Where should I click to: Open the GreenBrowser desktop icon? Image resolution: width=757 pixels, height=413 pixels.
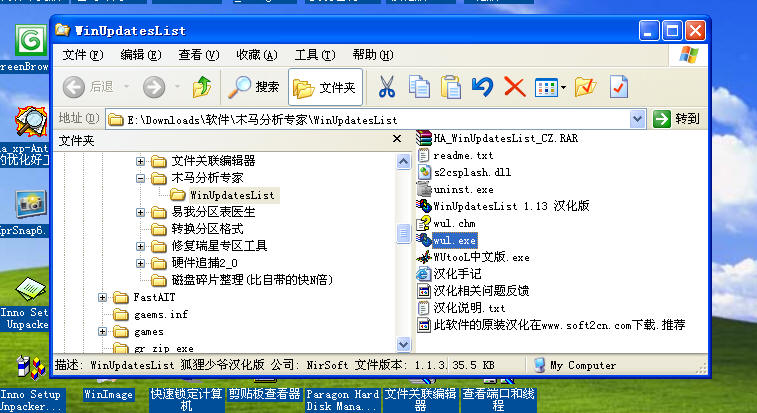[x=31, y=41]
